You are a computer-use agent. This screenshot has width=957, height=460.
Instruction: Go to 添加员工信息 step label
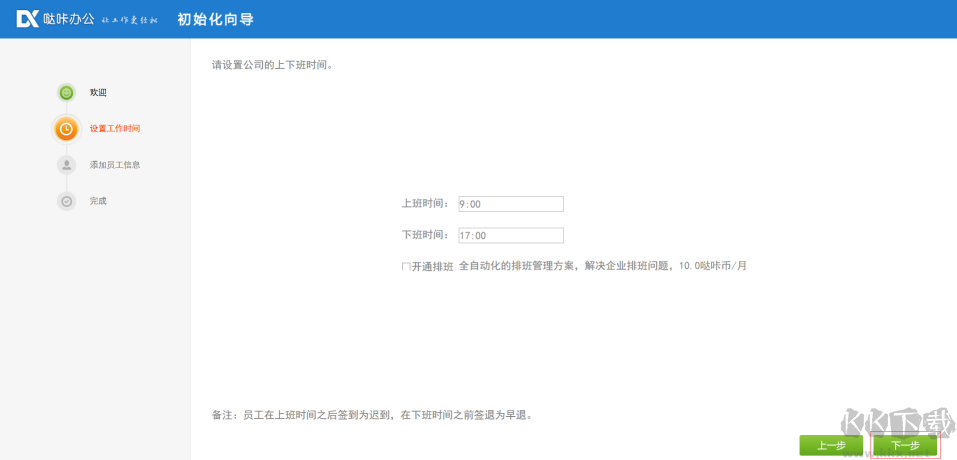[115, 165]
